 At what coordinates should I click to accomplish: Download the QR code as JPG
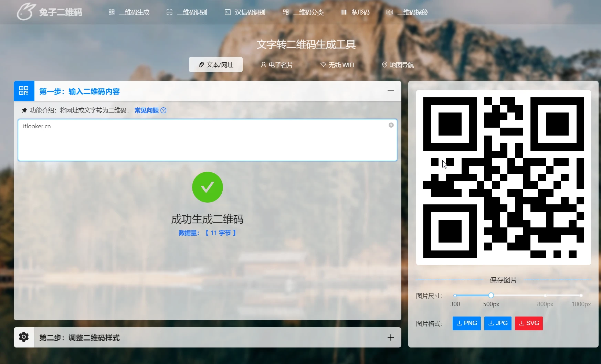coord(498,323)
